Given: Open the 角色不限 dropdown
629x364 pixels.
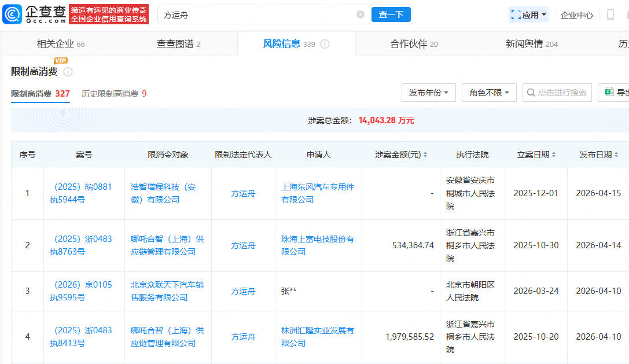Looking at the screenshot, I should tap(488, 93).
